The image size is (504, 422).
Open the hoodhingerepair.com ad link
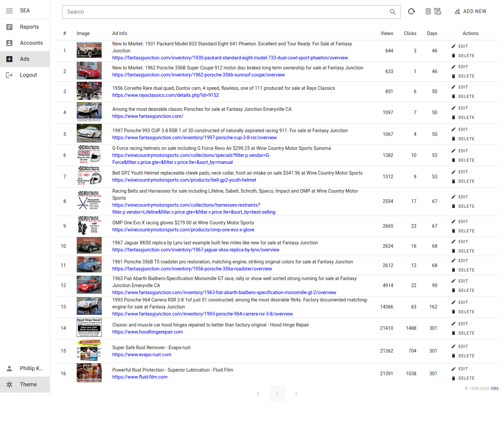(147, 332)
